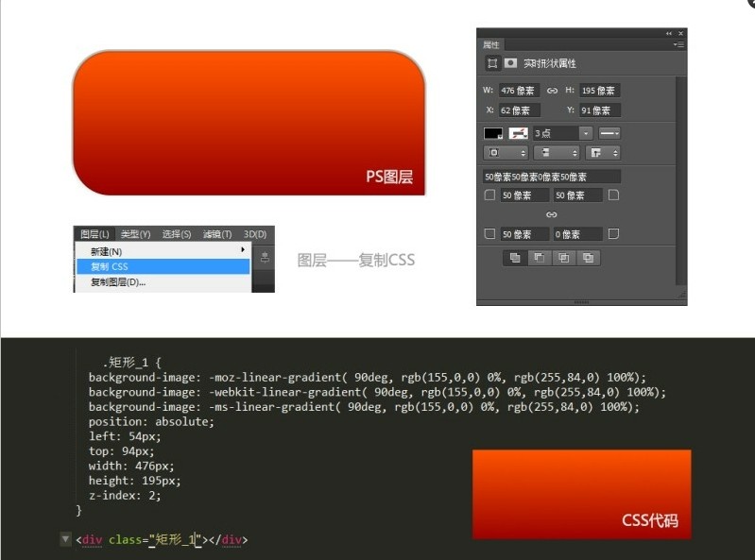Open the 图层(L) menu
This screenshot has height=560, width=755.
[x=94, y=234]
